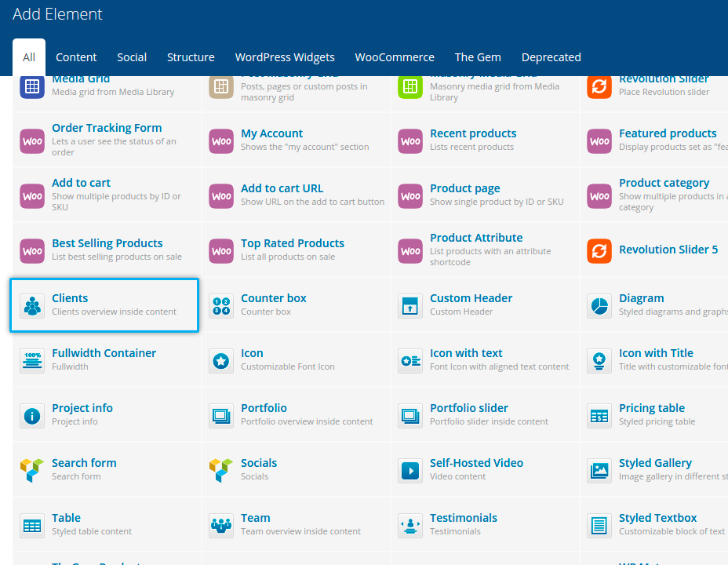The width and height of the screenshot is (728, 565).
Task: Open the WooCommerce tab
Action: pyautogui.click(x=394, y=57)
